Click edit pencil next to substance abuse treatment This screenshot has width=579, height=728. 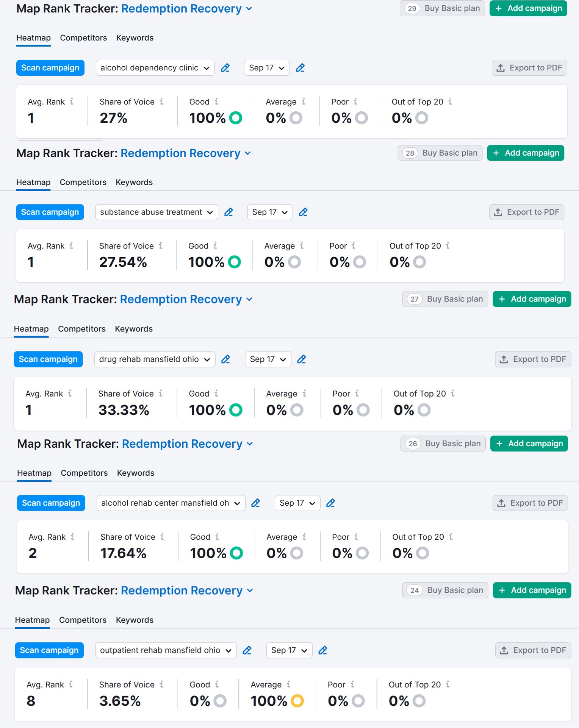pos(228,212)
